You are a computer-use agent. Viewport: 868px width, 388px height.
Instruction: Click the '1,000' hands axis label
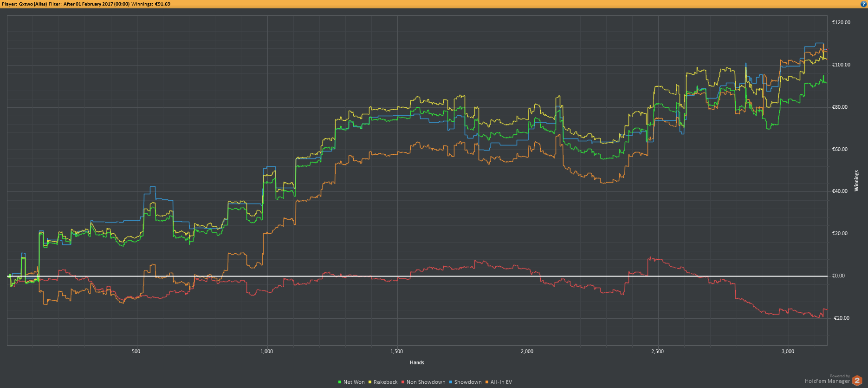(266, 351)
